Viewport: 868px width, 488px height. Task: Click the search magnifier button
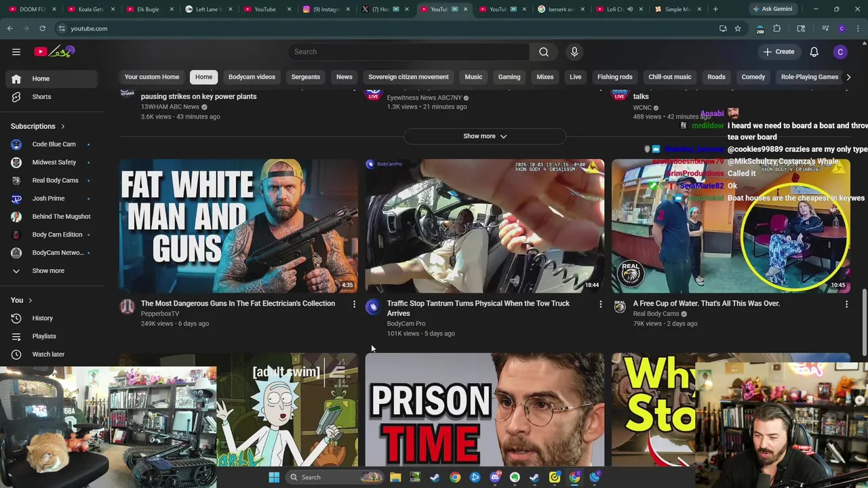544,52
